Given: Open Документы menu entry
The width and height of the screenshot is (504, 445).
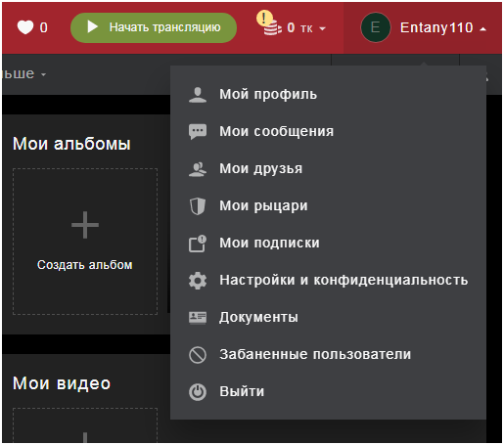Looking at the screenshot, I should (328, 318).
